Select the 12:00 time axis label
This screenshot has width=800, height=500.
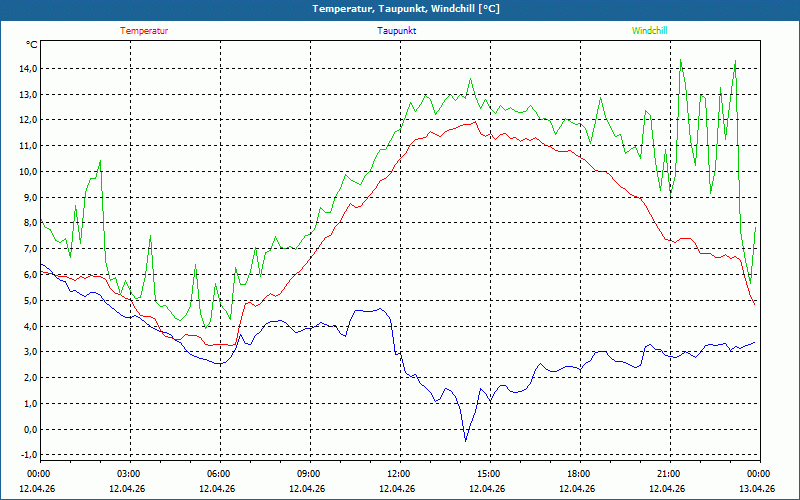click(x=399, y=474)
